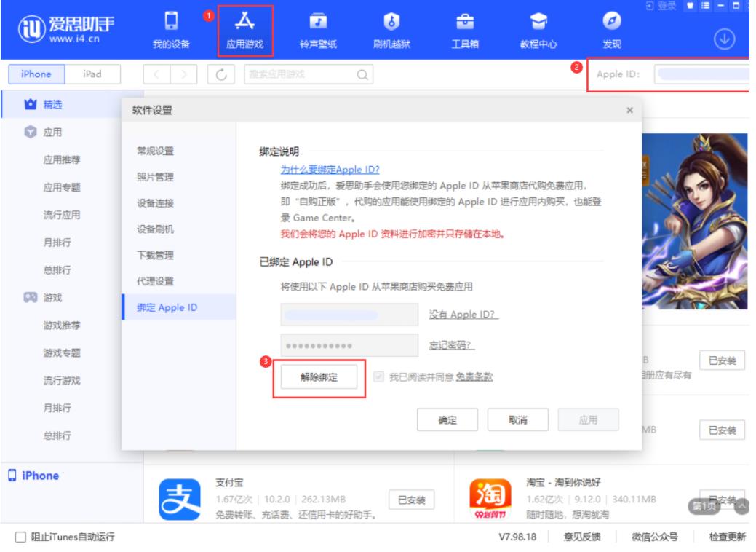Toggle 我已阅读并同意 agreement checkbox
The height and width of the screenshot is (552, 756).
[x=378, y=377]
